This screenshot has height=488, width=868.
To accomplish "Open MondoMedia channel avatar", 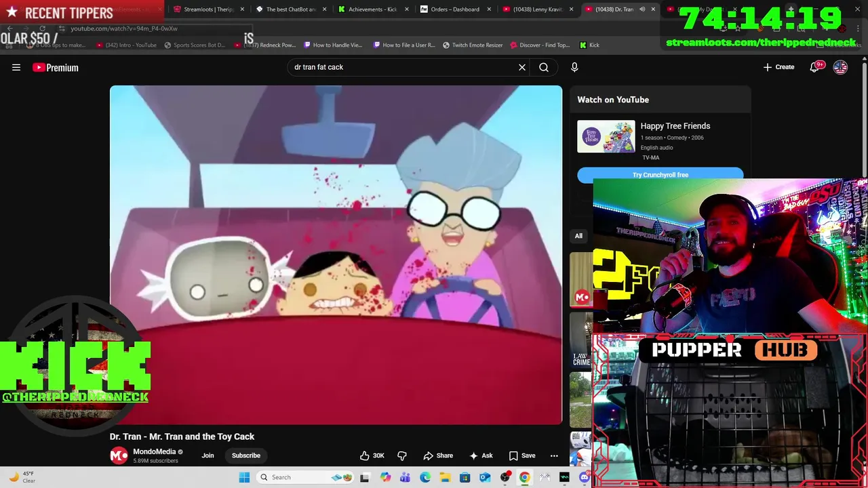I will [119, 455].
